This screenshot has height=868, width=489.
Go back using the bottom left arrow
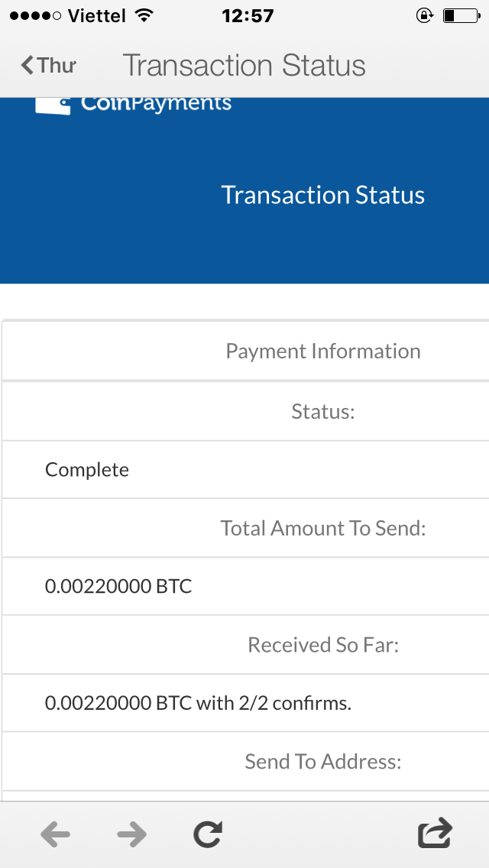55,834
